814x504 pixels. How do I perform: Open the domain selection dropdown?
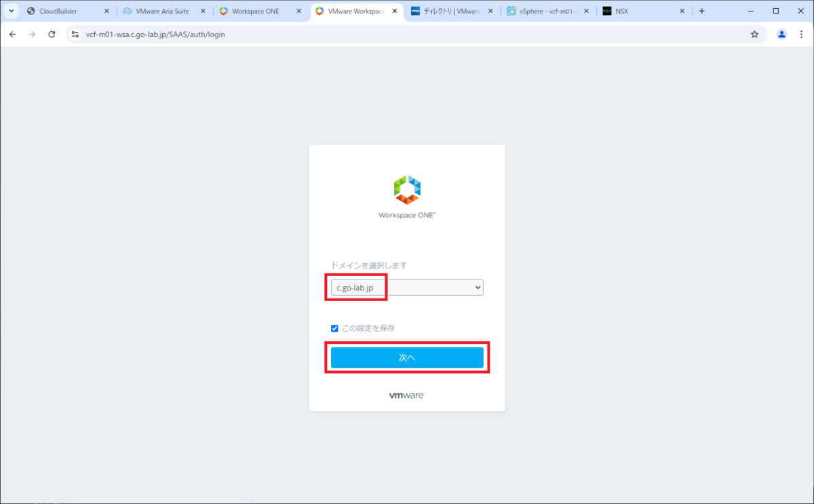point(407,288)
